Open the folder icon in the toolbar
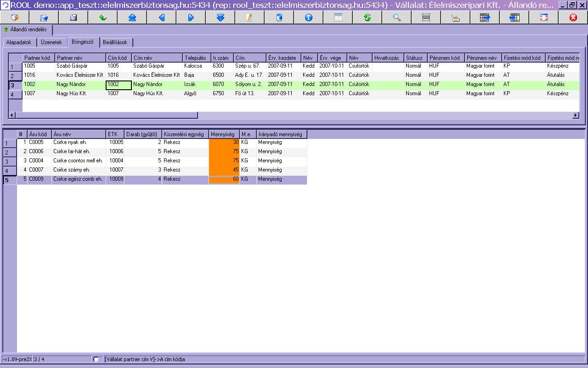The height and width of the screenshot is (368, 588). 44,17
